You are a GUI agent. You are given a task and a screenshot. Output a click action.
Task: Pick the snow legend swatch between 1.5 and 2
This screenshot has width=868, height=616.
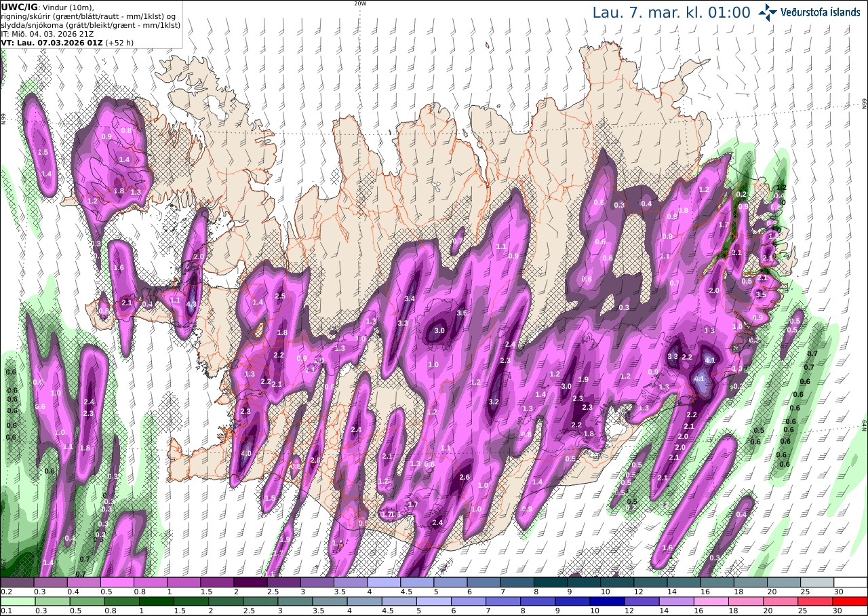217,582
